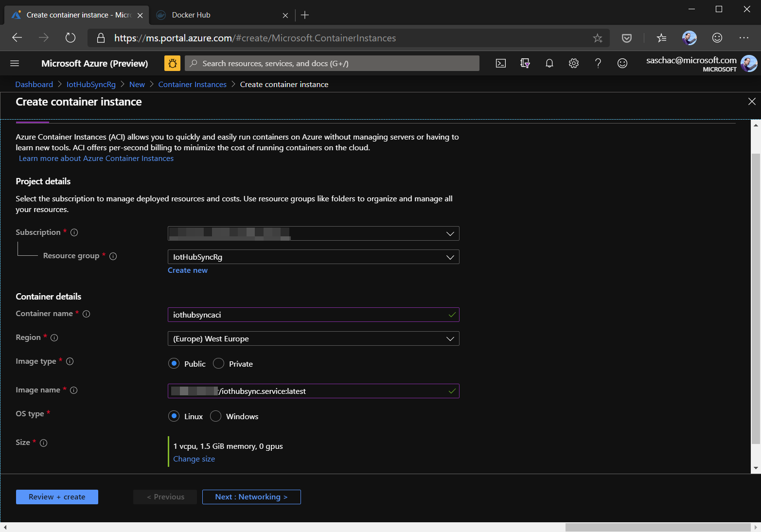Open browser Settings and more menu
Image resolution: width=761 pixels, height=532 pixels.
744,38
